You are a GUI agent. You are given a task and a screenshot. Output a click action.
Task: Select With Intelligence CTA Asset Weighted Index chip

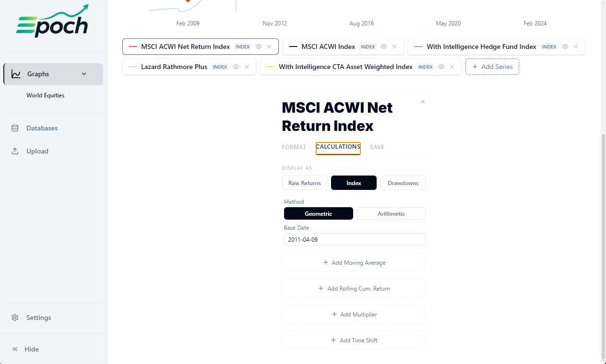[x=361, y=67]
